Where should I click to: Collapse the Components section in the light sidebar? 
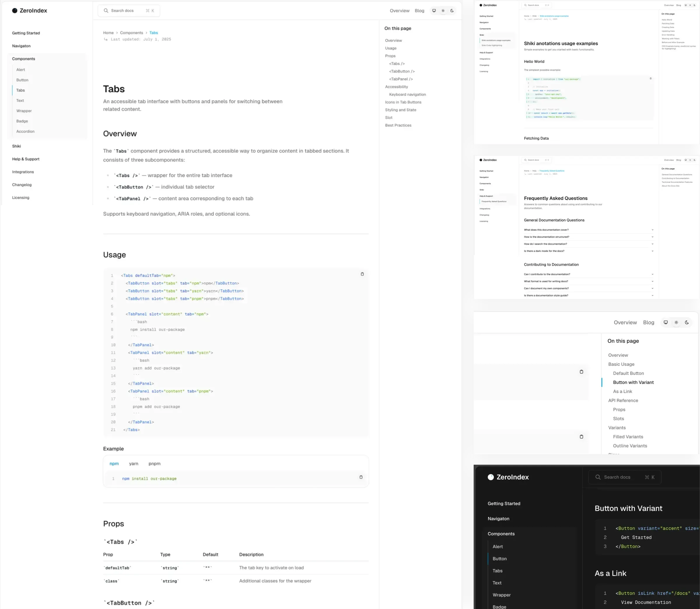pos(23,59)
